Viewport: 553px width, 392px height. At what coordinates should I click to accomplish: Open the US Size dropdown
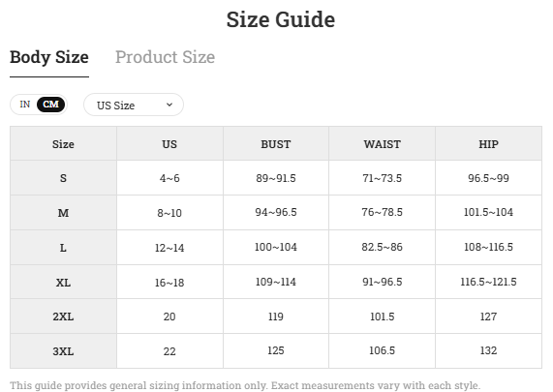pyautogui.click(x=134, y=105)
